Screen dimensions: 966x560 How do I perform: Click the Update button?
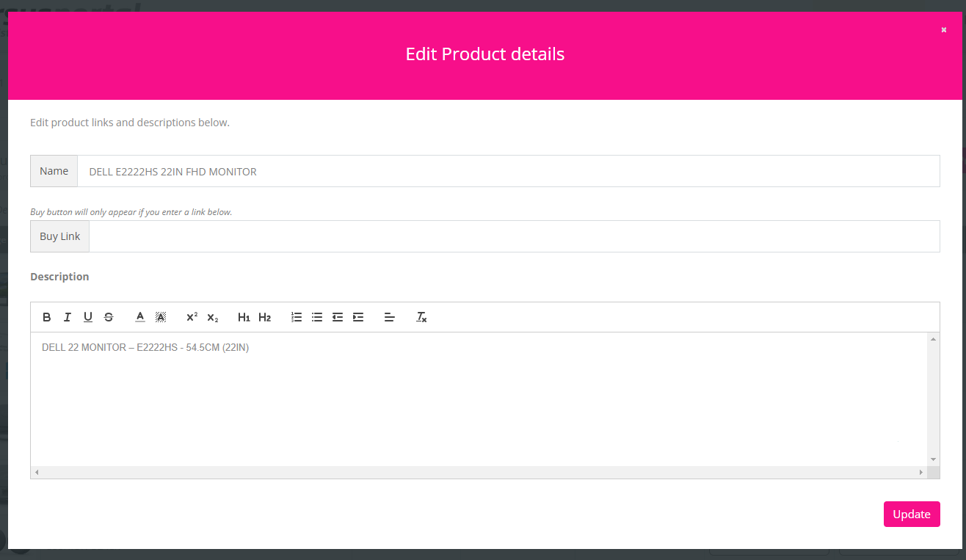(x=912, y=514)
